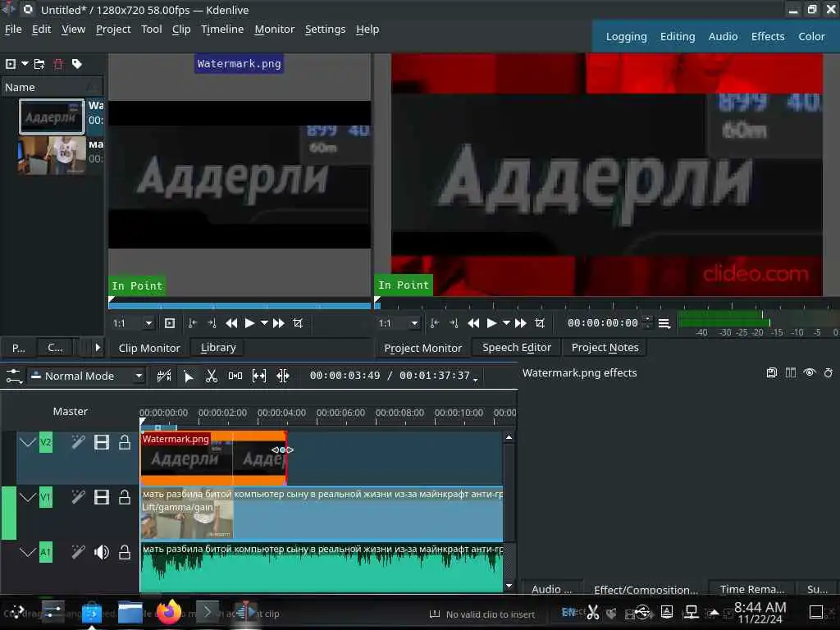Viewport: 840px width, 630px height.
Task: Collapse track A1 chevron
Action: 28,552
